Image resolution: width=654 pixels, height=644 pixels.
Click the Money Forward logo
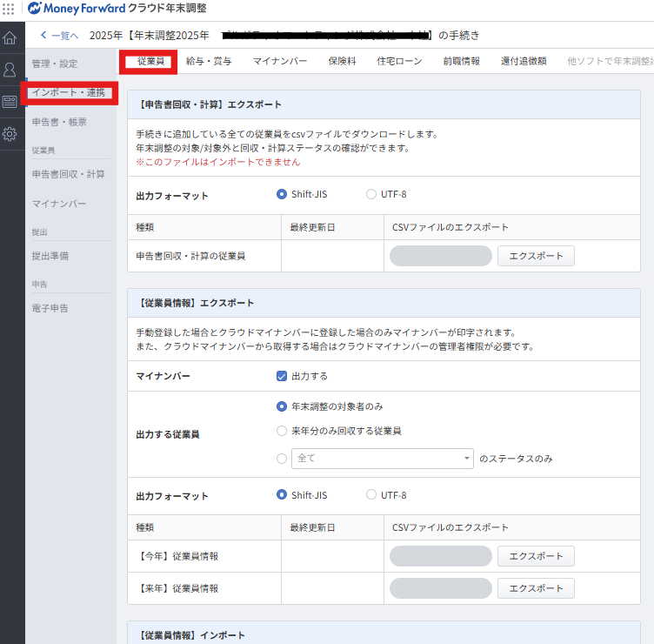77,8
